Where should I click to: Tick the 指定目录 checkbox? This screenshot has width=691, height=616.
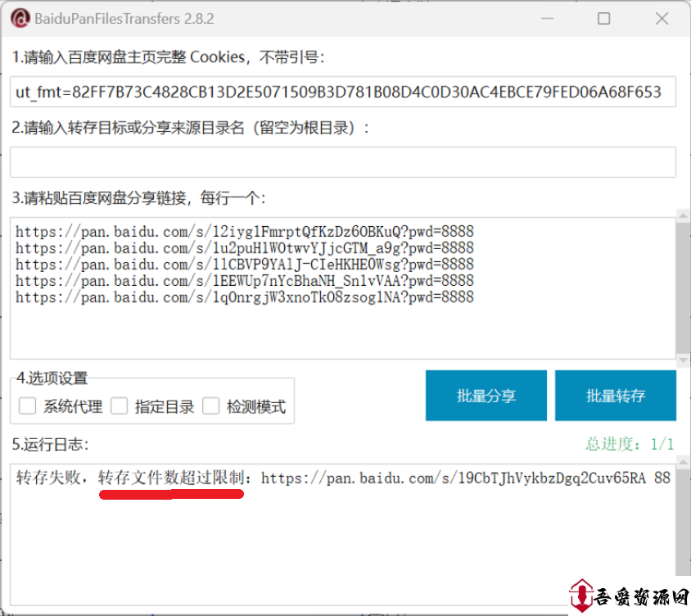[119, 405]
